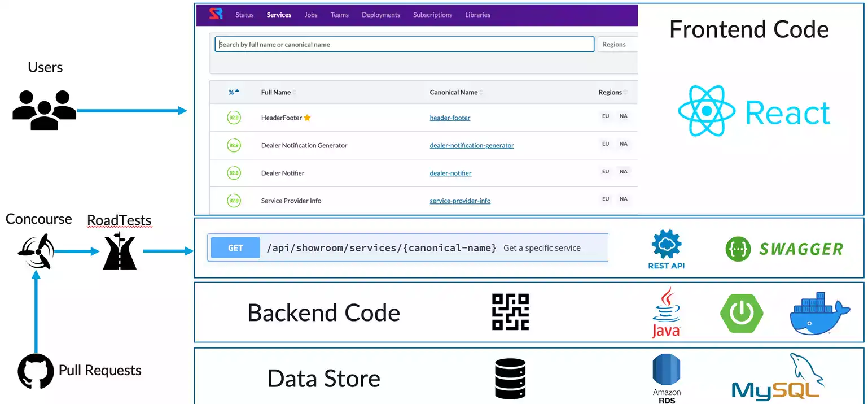Open the header-footer service link
This screenshot has height=404, width=868.
(450, 118)
